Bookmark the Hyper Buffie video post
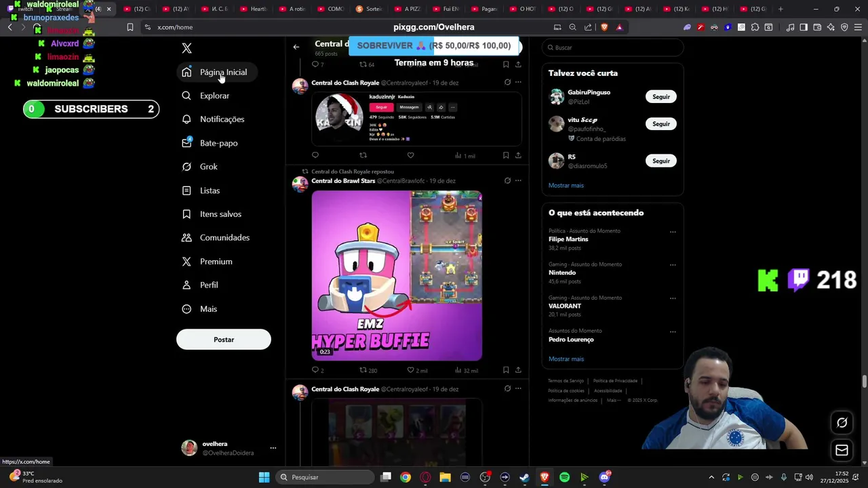 click(x=506, y=370)
